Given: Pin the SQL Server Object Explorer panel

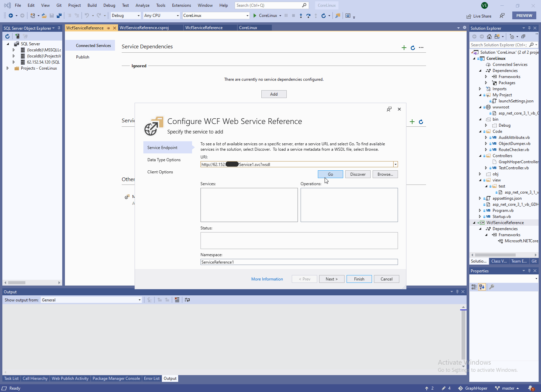Looking at the screenshot, I should [x=59, y=28].
